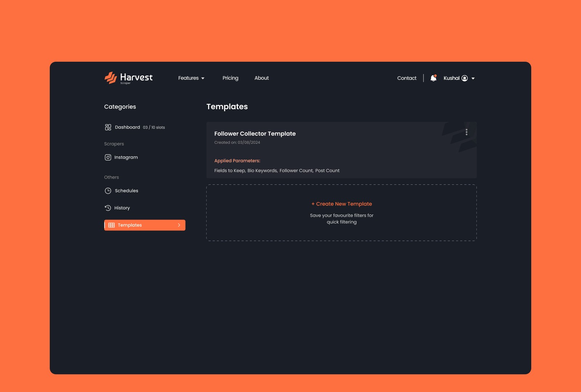Click the Fields to Keep parameter
This screenshot has width=581, height=392.
pyautogui.click(x=229, y=171)
